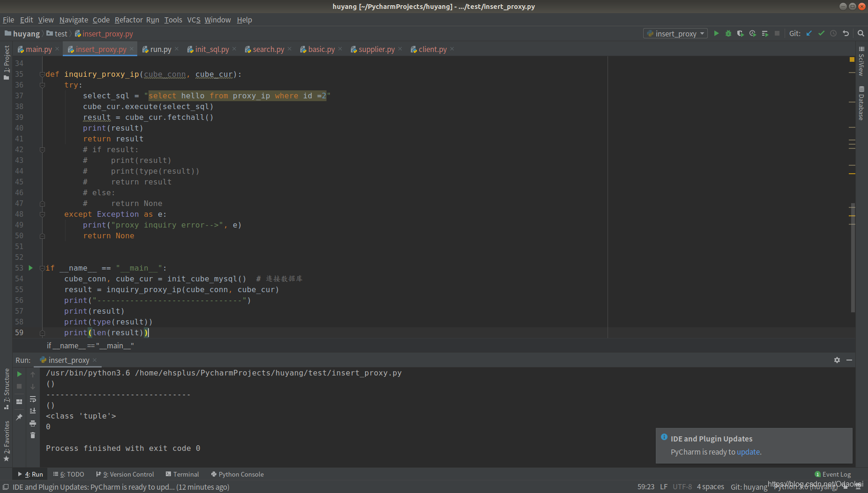Open the Favorites tool window

(x=7, y=441)
